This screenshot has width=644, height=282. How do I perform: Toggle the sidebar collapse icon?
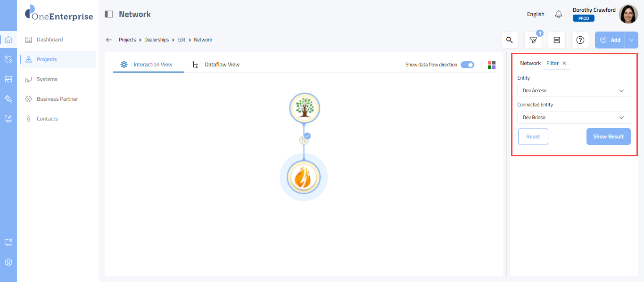pos(109,14)
